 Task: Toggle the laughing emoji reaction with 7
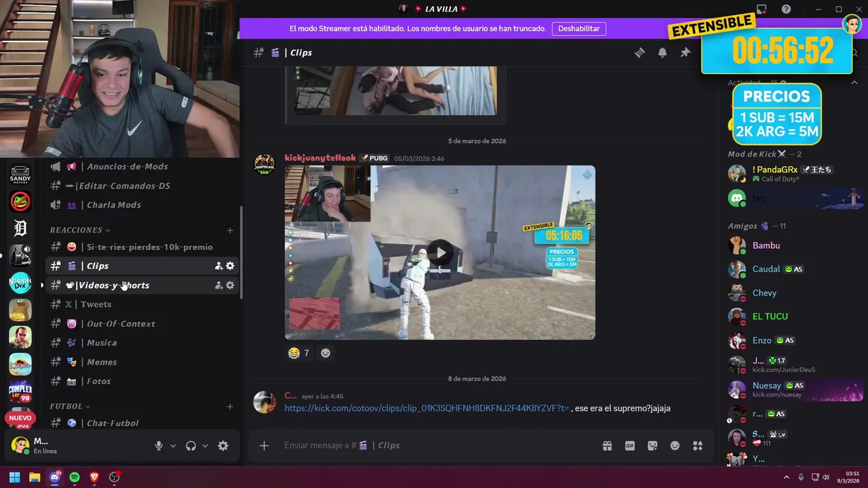point(298,353)
